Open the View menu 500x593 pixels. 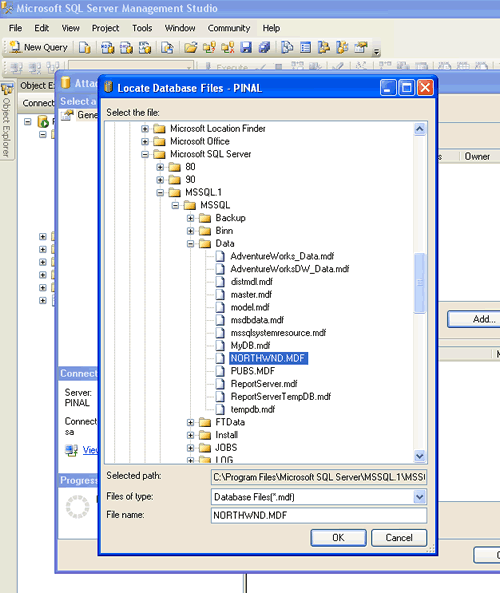coord(71,28)
